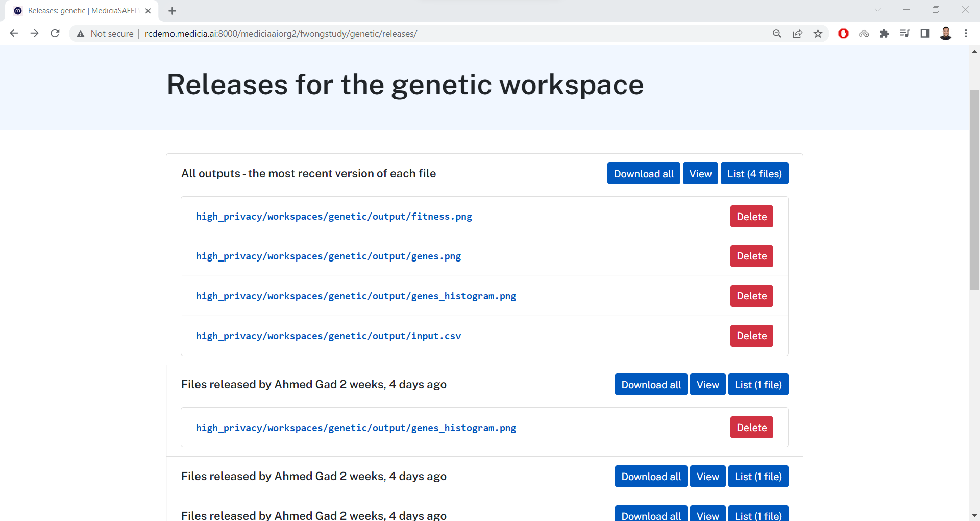
Task: Click the scrollbar down arrow
Action: point(974,516)
